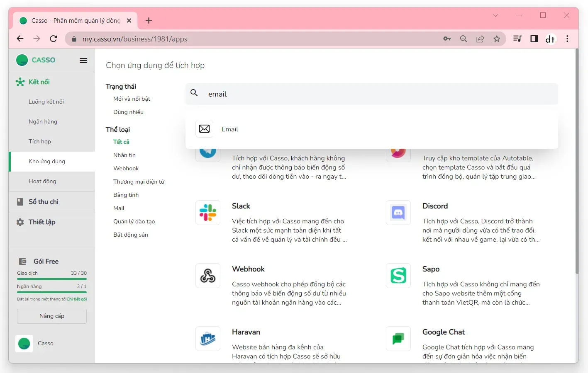Choose the Thương mại điện tử category
This screenshot has height=373, width=588.
tap(139, 182)
